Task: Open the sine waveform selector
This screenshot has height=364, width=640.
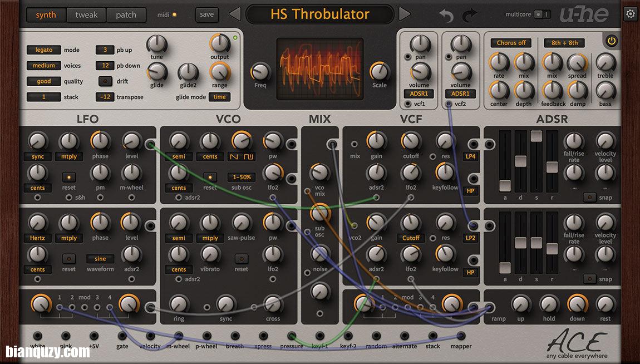Action: [x=100, y=259]
